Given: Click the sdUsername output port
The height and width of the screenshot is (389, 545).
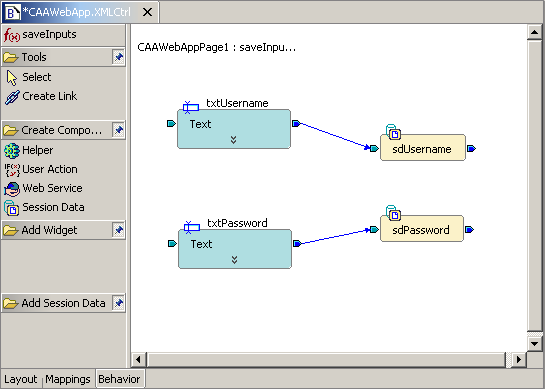Looking at the screenshot, I should 471,149.
